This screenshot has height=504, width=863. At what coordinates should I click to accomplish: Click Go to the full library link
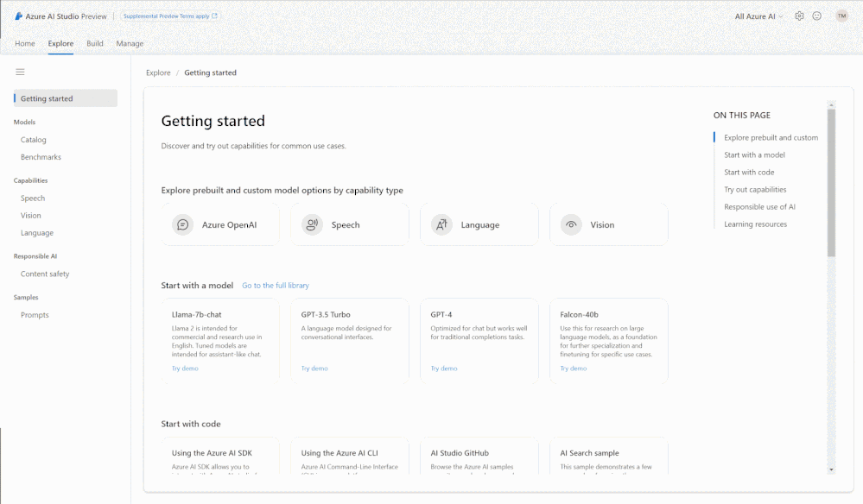pos(276,286)
